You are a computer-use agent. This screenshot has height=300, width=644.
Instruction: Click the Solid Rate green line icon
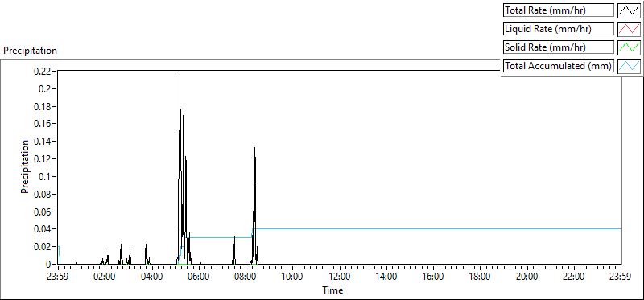click(x=629, y=47)
